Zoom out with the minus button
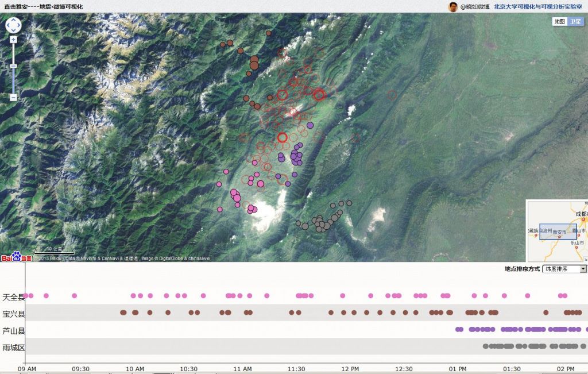 [13, 97]
